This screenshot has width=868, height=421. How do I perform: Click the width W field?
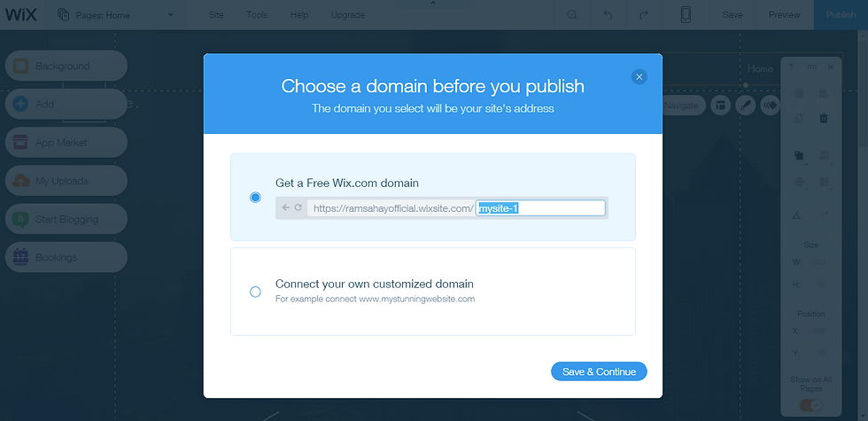point(821,262)
